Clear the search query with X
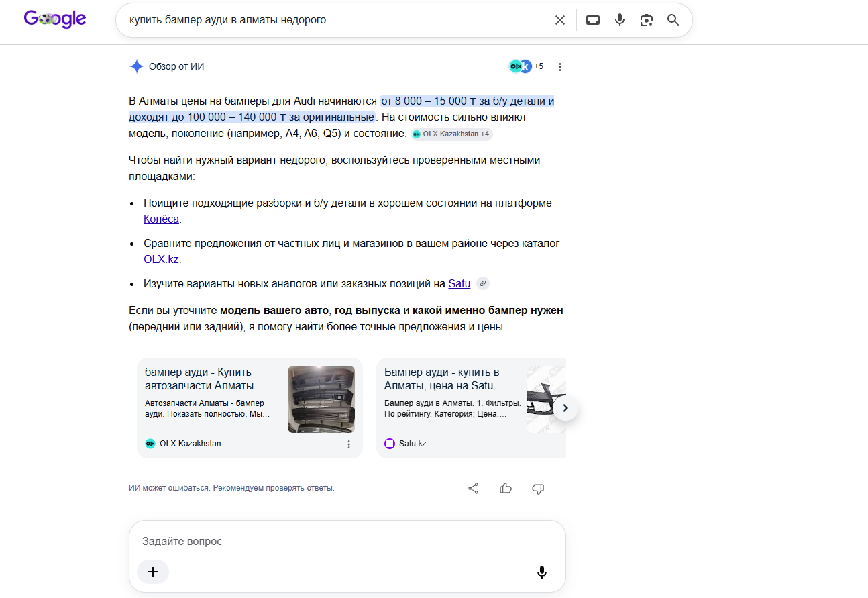 (560, 20)
